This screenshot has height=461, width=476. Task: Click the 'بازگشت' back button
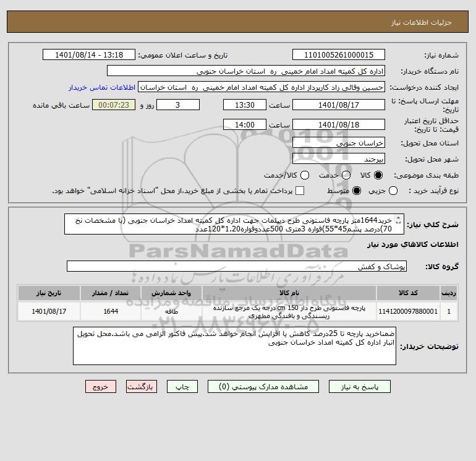pos(142,387)
